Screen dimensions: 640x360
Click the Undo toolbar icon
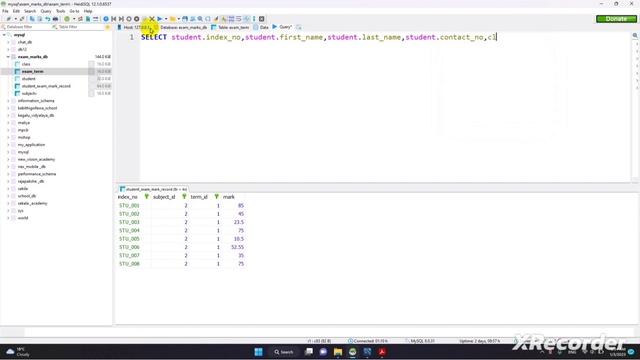(48, 19)
